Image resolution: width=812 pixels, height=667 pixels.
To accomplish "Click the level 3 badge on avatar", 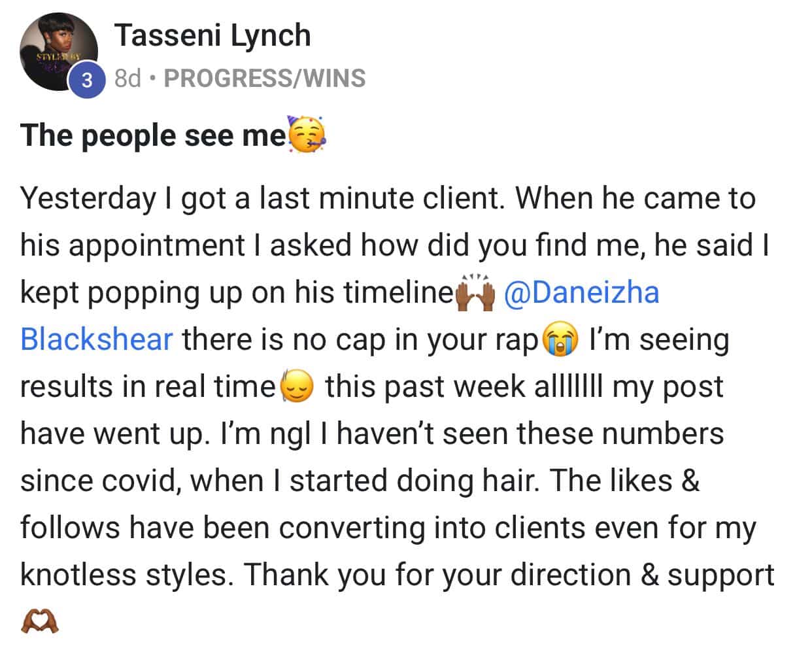I will tap(88, 82).
